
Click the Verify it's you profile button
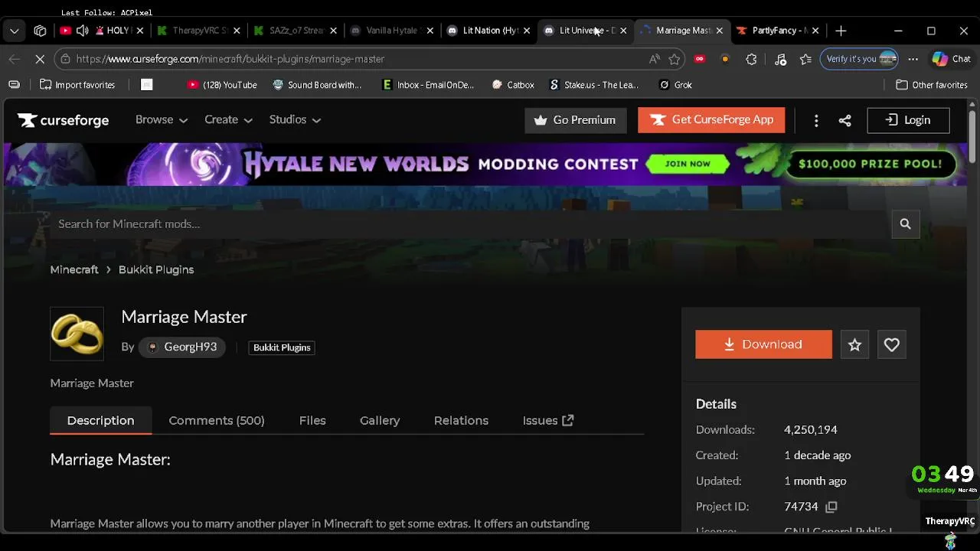coord(859,59)
